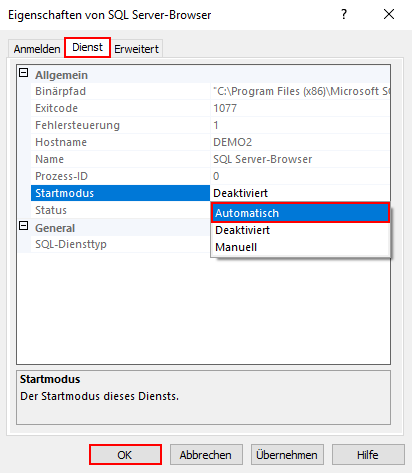Collapse the General section

tap(24, 226)
